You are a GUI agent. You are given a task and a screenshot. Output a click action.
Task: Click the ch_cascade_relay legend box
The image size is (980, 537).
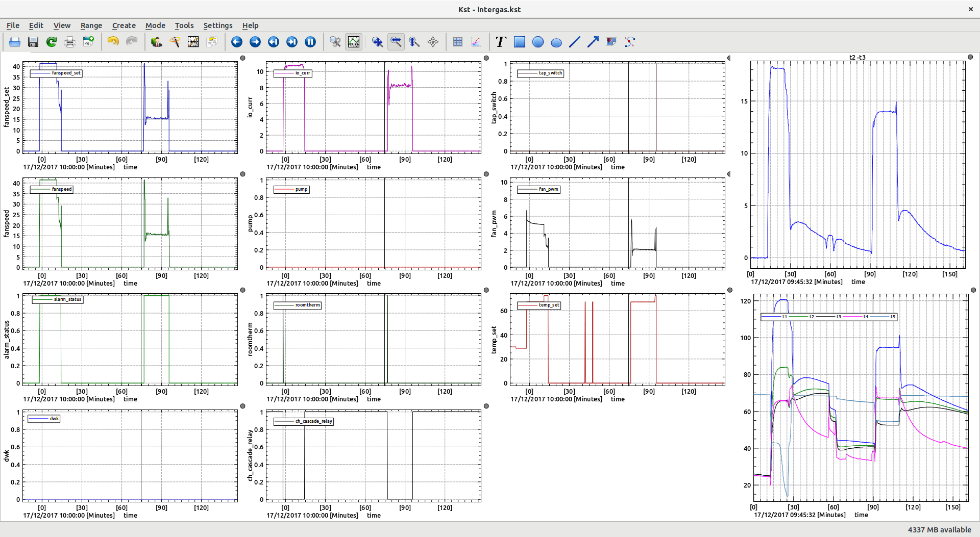(x=304, y=421)
